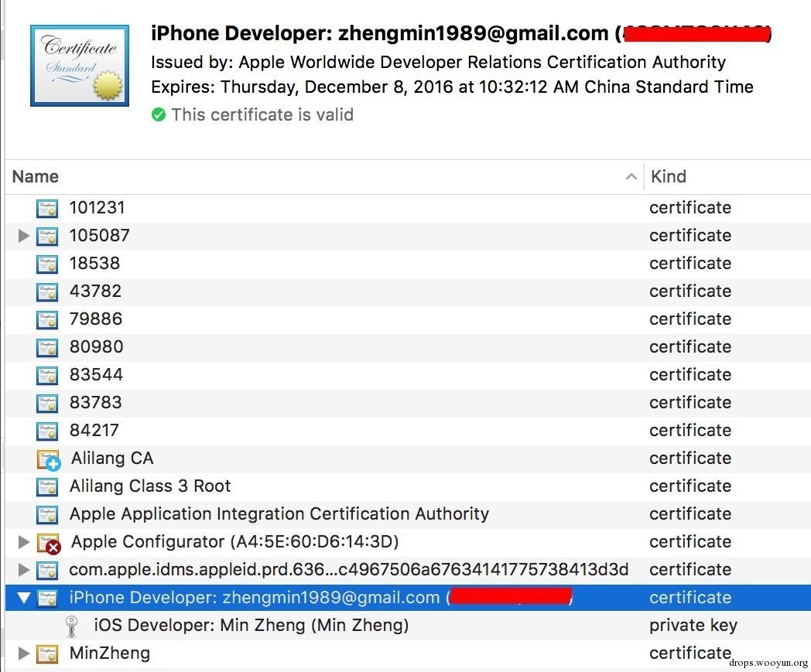The width and height of the screenshot is (811, 672).
Task: Select the 80980 certificate entry
Action: point(96,347)
